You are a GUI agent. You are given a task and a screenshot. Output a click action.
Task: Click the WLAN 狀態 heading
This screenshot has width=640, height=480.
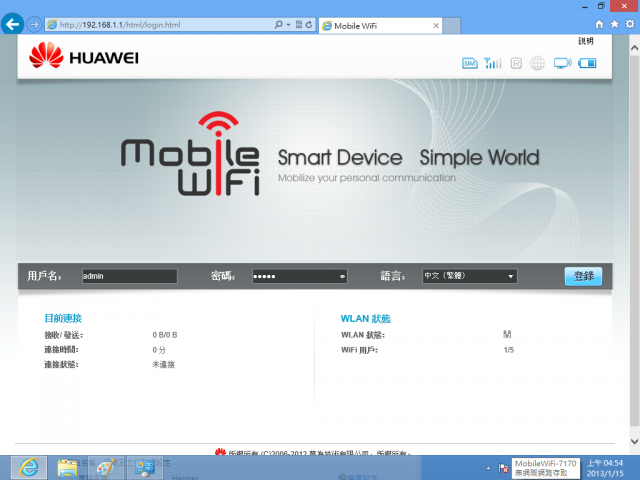tap(366, 318)
